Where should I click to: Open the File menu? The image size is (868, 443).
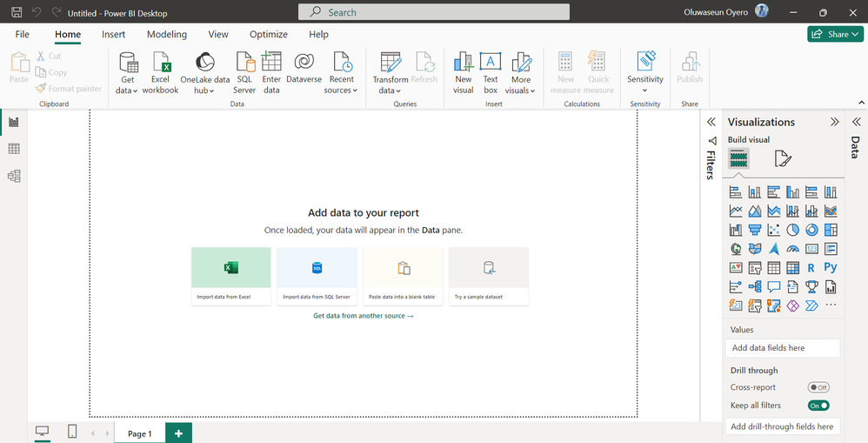point(22,34)
